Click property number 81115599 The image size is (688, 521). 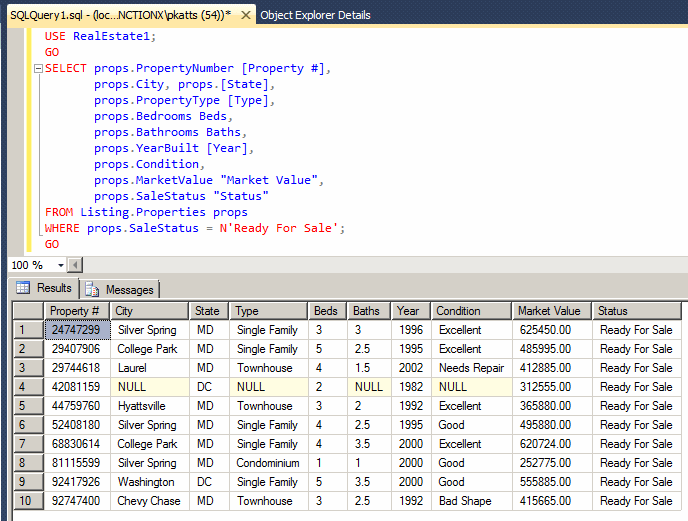[77, 463]
